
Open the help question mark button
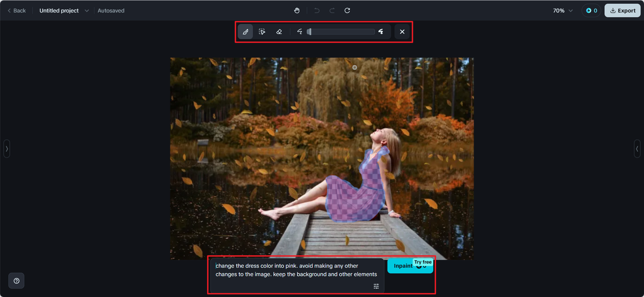pyautogui.click(x=17, y=281)
